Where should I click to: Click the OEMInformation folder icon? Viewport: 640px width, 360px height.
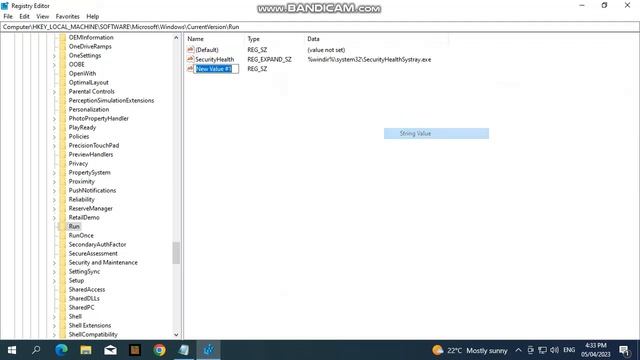pyautogui.click(x=62, y=37)
